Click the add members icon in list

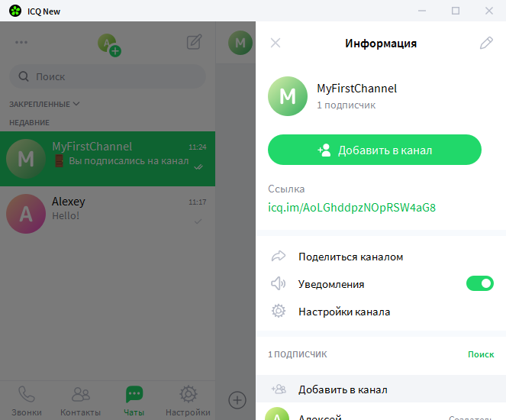coord(279,389)
